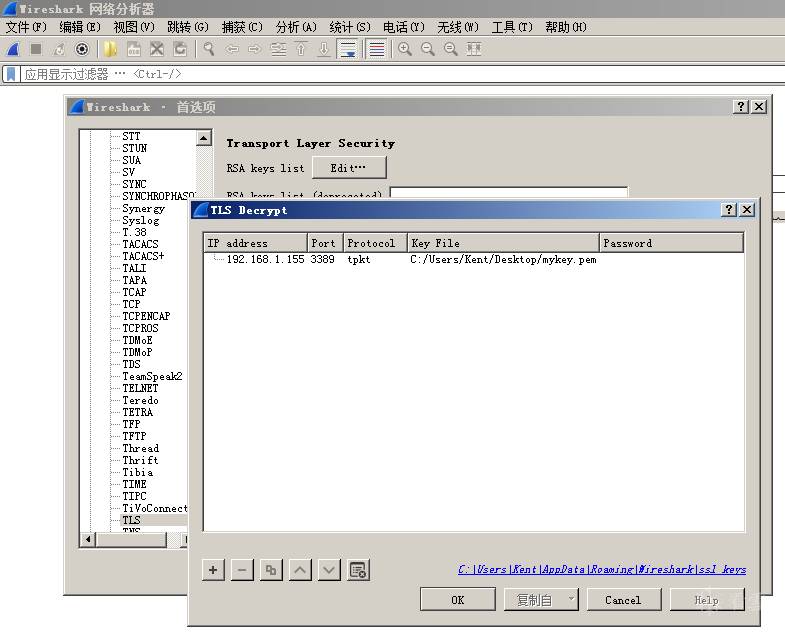Viewport: 785px width, 632px height.
Task: Click the stop capture square icon
Action: (x=36, y=49)
